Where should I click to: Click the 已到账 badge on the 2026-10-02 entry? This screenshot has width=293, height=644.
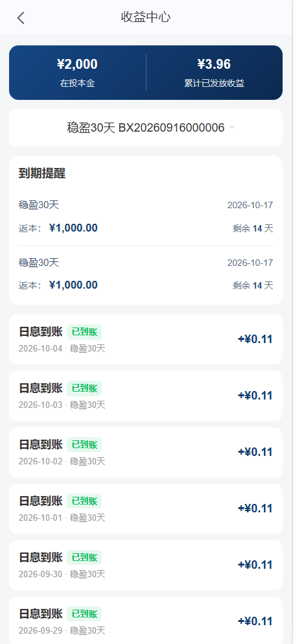pyautogui.click(x=84, y=444)
